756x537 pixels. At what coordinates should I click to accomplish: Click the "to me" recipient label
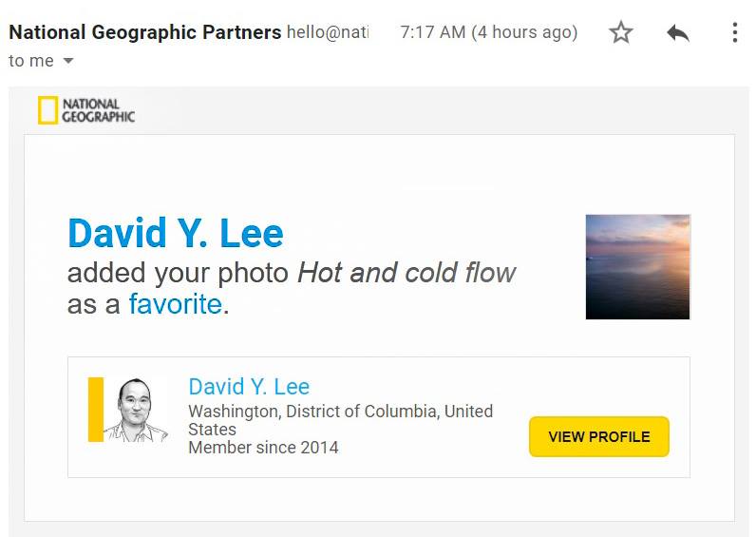[31, 62]
